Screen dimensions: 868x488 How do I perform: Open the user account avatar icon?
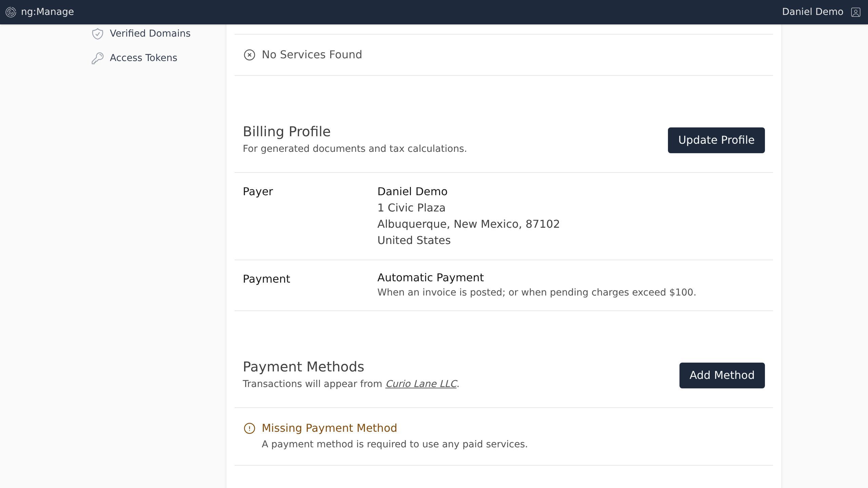(855, 12)
